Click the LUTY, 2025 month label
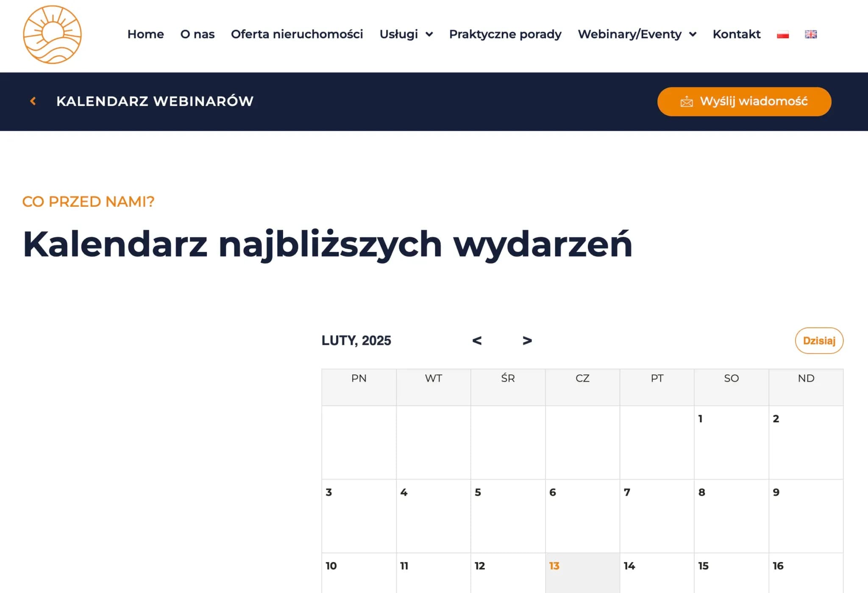 356,341
